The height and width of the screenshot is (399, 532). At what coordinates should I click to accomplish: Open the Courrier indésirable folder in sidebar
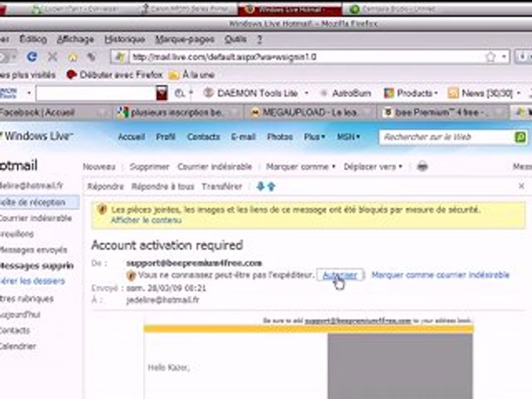35,218
